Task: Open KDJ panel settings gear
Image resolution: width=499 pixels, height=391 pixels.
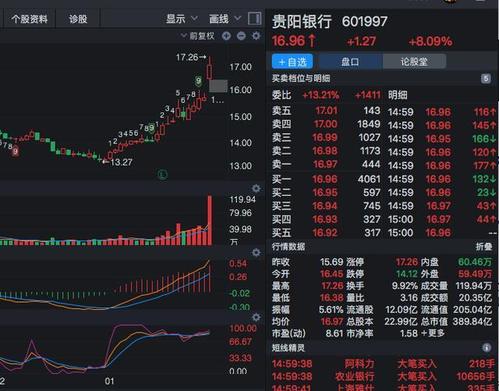Action: click(x=256, y=317)
